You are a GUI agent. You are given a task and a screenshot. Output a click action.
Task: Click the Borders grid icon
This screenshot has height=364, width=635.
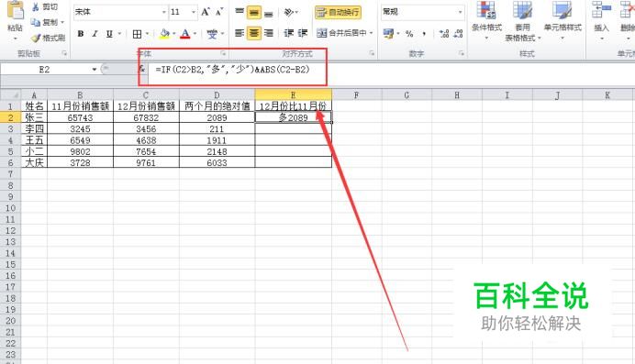(x=138, y=34)
